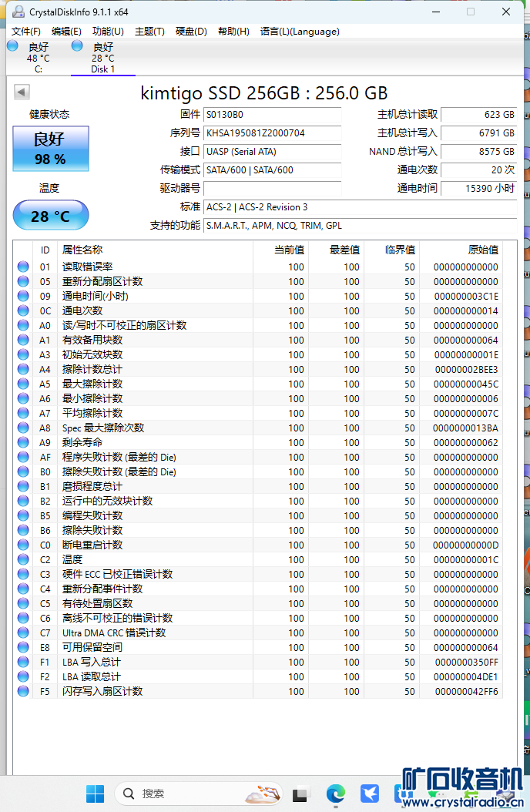Open the 编辑(E) menu
Viewport: 530px width, 812px height.
(66, 32)
